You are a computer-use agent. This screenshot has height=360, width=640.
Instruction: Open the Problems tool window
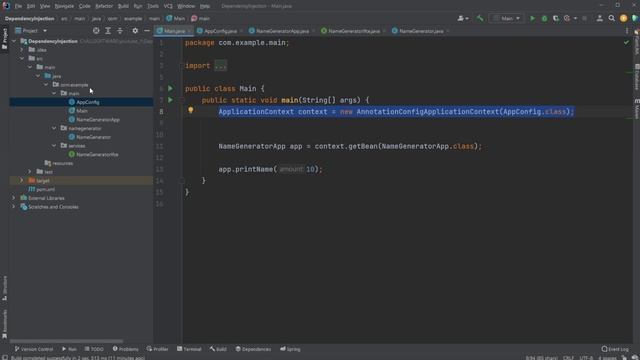[125, 349]
